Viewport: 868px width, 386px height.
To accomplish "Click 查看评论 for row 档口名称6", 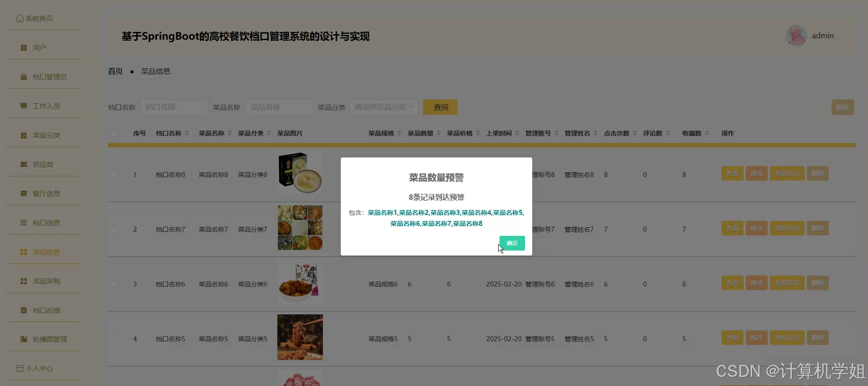I will (x=787, y=283).
